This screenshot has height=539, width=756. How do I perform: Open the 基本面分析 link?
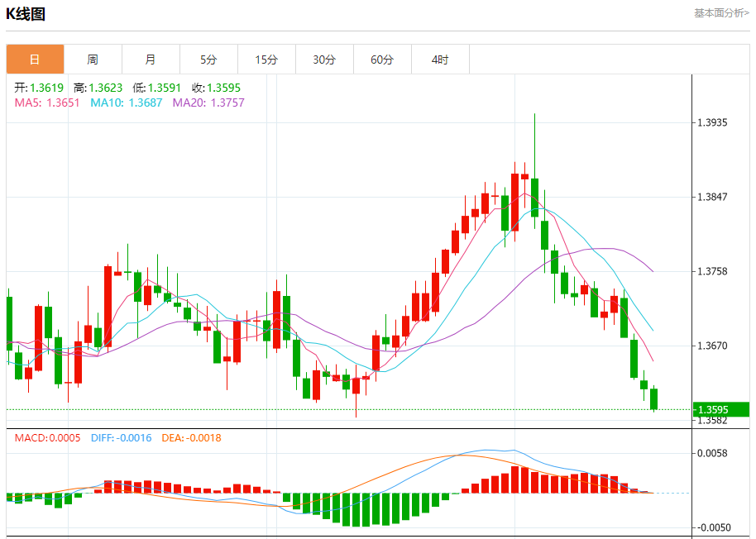721,13
